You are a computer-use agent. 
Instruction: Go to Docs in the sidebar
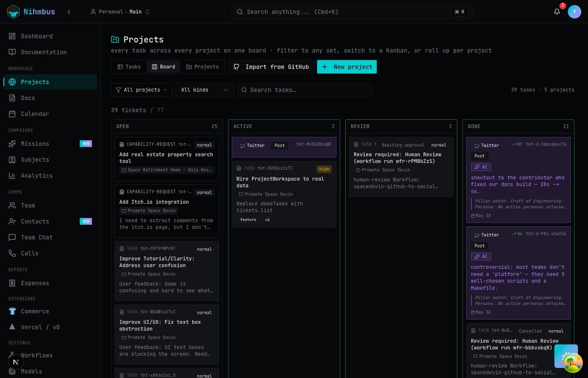click(x=50, y=98)
